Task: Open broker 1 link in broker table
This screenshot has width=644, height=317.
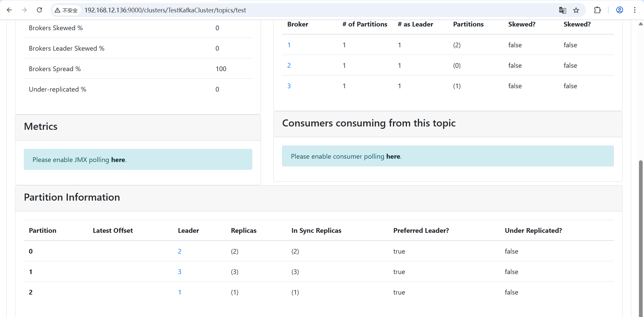Action: coord(289,45)
